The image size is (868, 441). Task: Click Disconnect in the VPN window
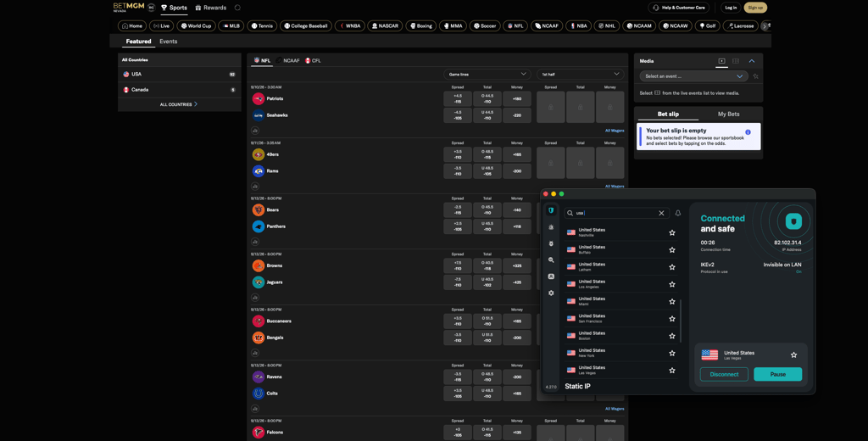(x=724, y=374)
